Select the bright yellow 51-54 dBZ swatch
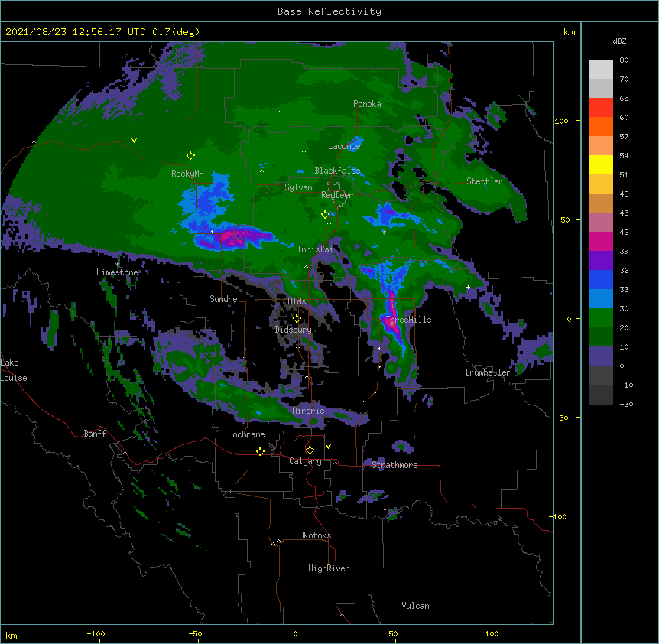659x644 pixels. point(601,164)
